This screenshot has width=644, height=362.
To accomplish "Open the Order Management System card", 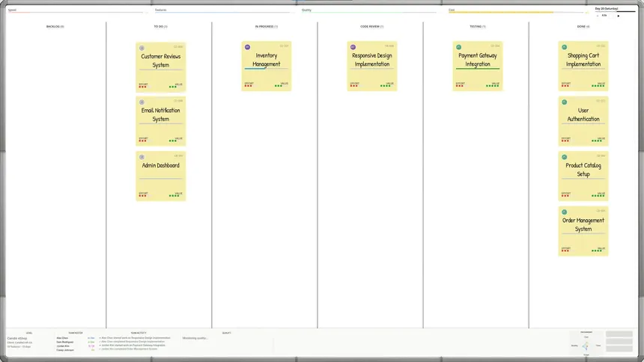I will [583, 231].
